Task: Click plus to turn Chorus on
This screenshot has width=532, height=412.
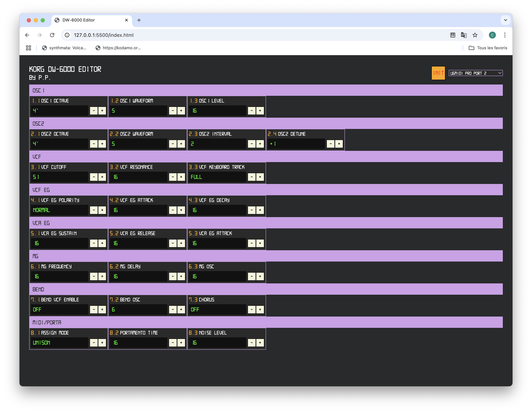Action: point(260,310)
